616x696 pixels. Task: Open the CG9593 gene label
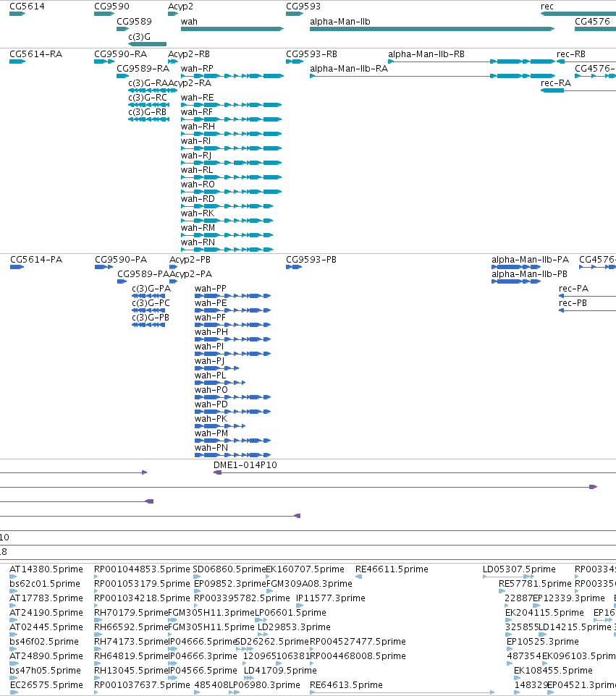[303, 7]
